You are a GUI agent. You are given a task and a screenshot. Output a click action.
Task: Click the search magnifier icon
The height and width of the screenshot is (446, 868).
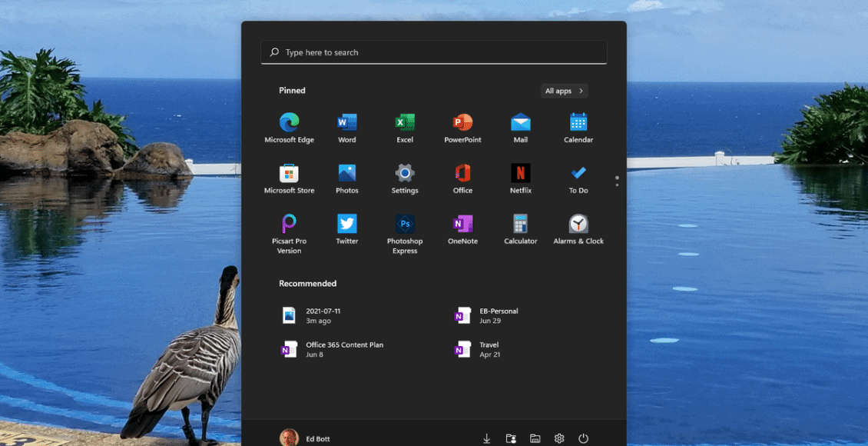[274, 52]
